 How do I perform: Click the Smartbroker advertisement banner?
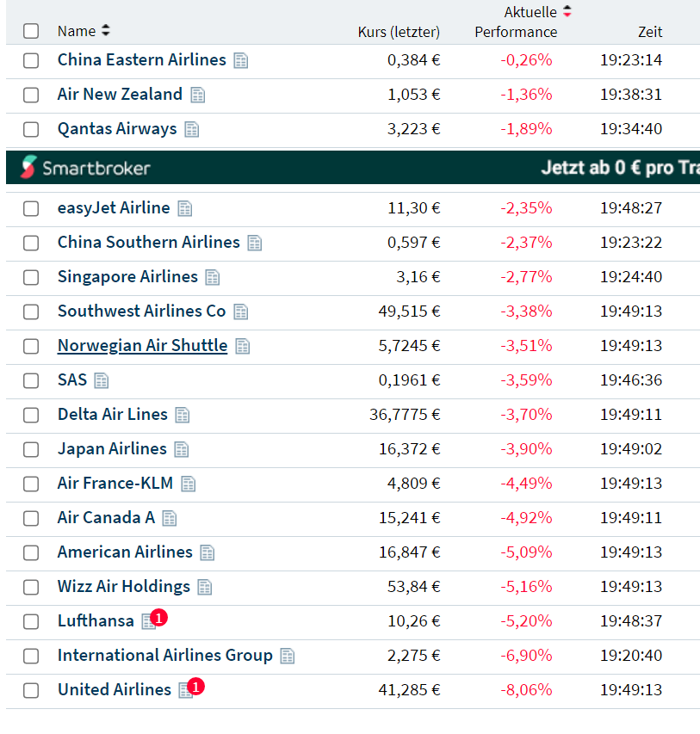[x=353, y=167]
